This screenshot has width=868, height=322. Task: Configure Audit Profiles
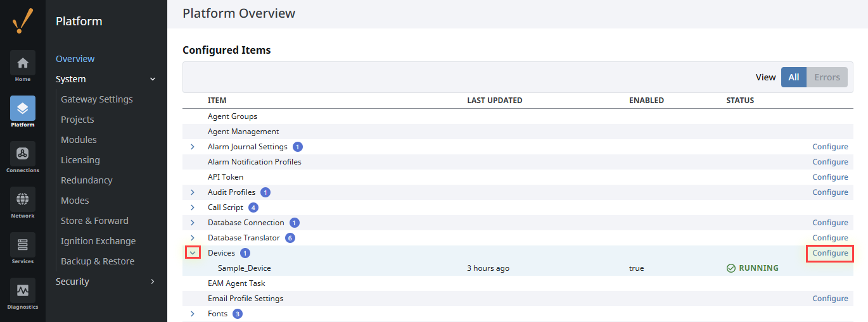click(x=830, y=192)
